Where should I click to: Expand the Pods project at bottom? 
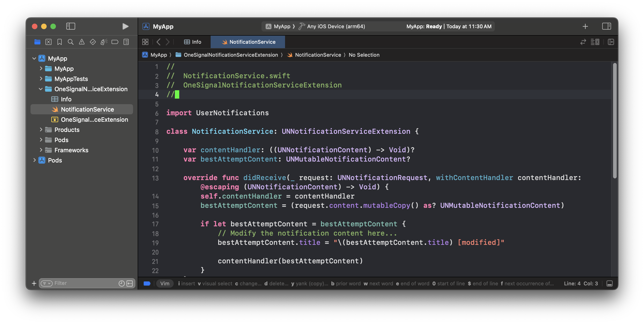[x=34, y=160]
